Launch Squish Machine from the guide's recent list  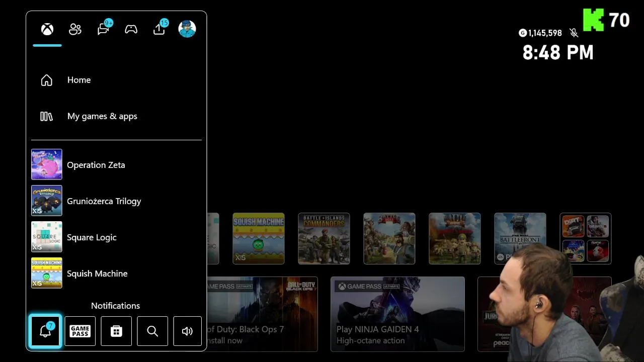[116, 274]
